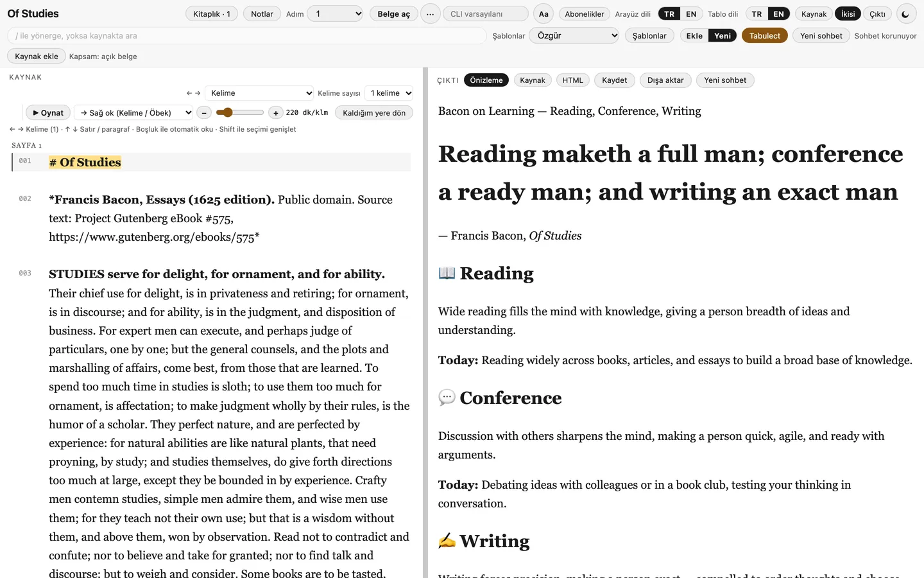924x578 pixels.
Task: Toggle dark mode with the moon icon
Action: (x=905, y=13)
